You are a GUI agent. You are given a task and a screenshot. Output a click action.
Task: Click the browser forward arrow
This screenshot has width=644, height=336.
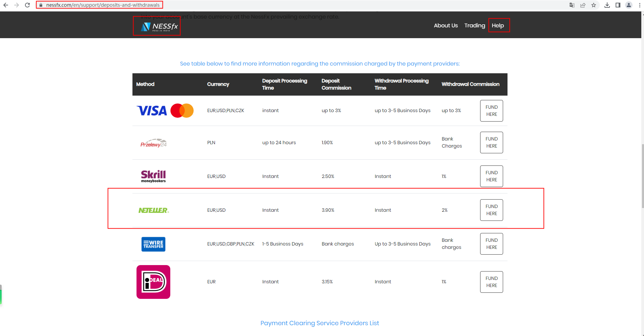17,5
